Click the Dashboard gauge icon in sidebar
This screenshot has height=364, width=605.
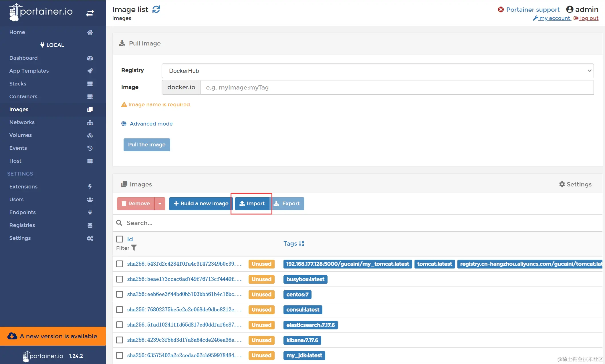(90, 58)
